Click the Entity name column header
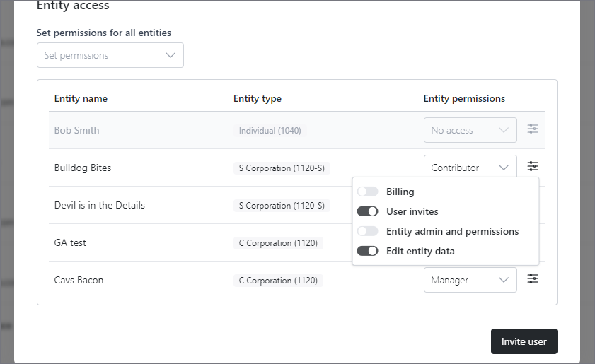Image resolution: width=595 pixels, height=364 pixels. pyautogui.click(x=81, y=98)
